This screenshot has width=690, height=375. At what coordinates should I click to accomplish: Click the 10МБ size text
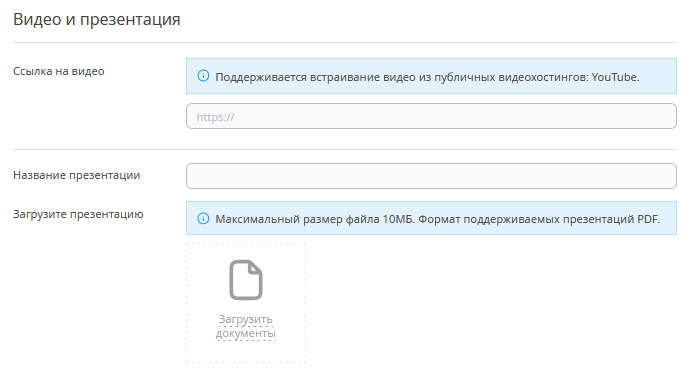(x=398, y=219)
